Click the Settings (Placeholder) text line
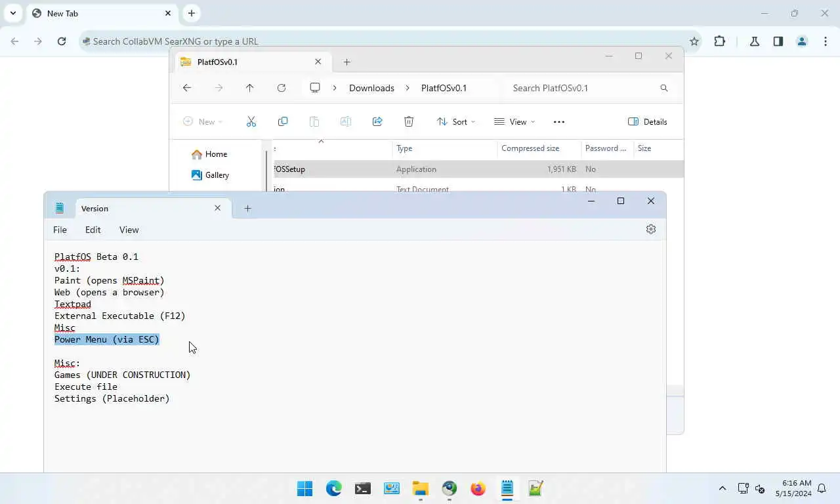This screenshot has width=840, height=504. click(112, 398)
